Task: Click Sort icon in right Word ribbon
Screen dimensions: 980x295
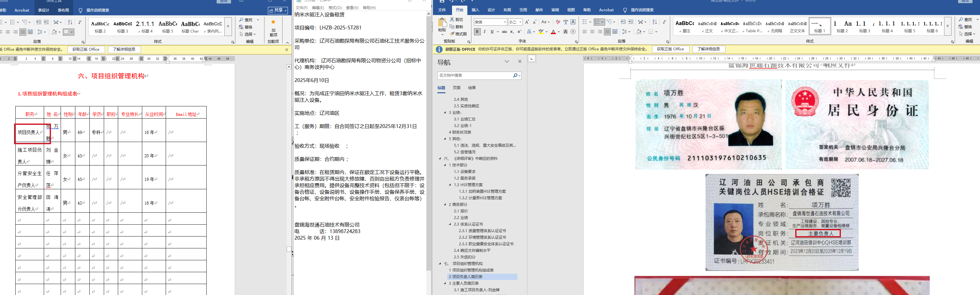Action: [x=654, y=22]
